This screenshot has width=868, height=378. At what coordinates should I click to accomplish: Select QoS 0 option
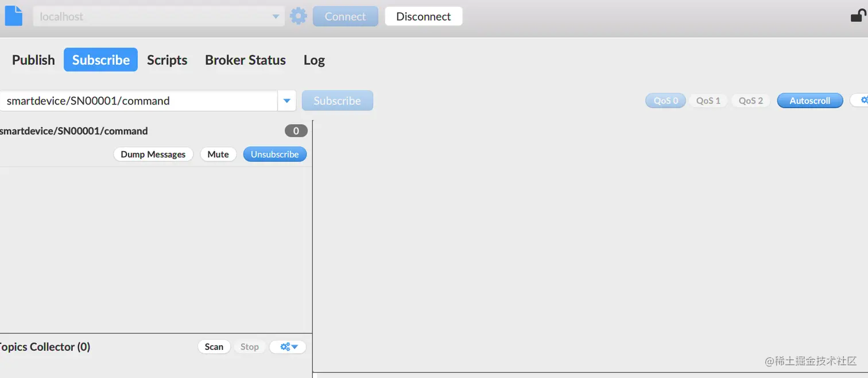pos(666,101)
